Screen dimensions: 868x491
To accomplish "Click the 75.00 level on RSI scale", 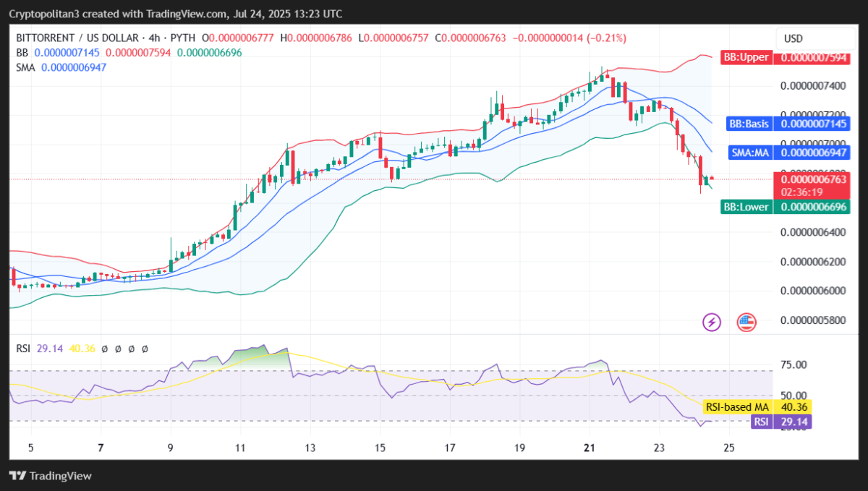I will tap(792, 364).
